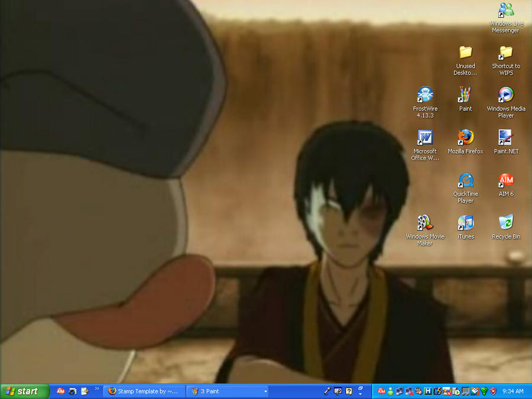The height and width of the screenshot is (399, 532).
Task: Expand the Quick Launch overflow chevron
Action: pyautogui.click(x=97, y=388)
